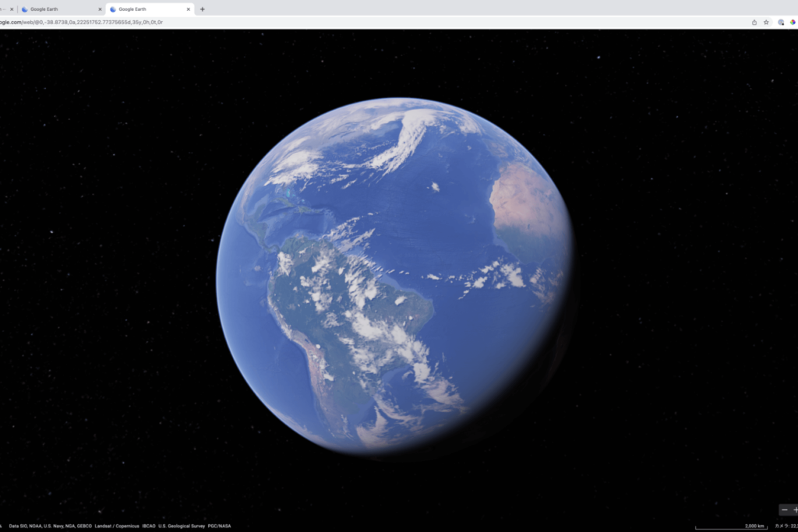Close the inactive Google Earth tab

point(100,9)
